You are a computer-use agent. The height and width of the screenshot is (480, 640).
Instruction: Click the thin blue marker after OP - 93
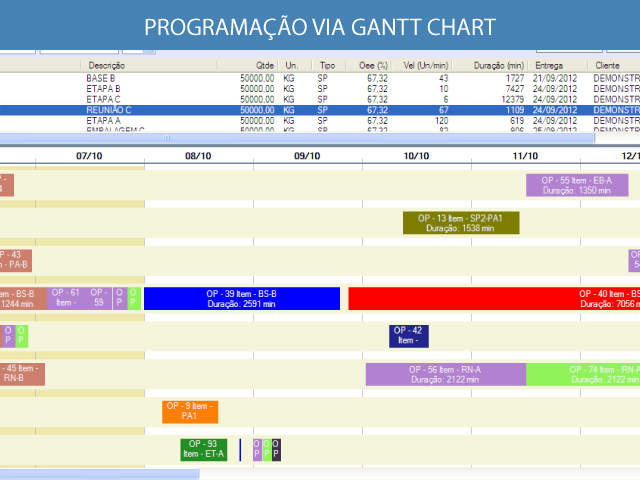click(x=240, y=450)
